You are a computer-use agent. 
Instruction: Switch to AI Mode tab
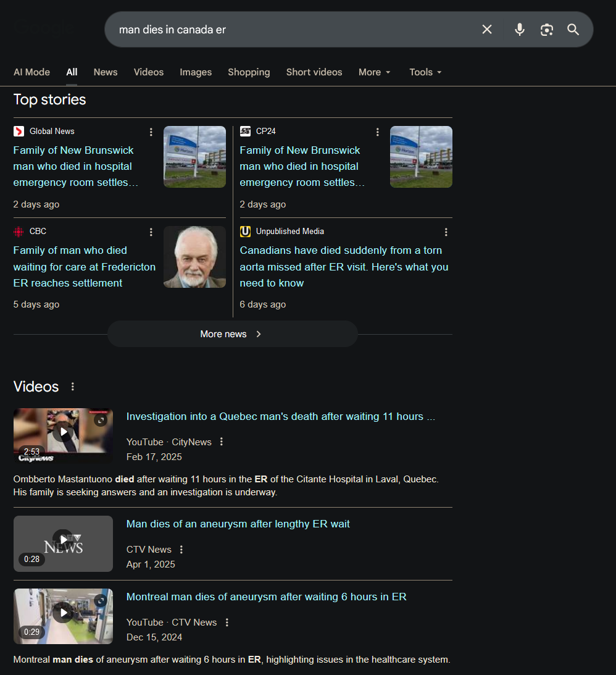[32, 72]
